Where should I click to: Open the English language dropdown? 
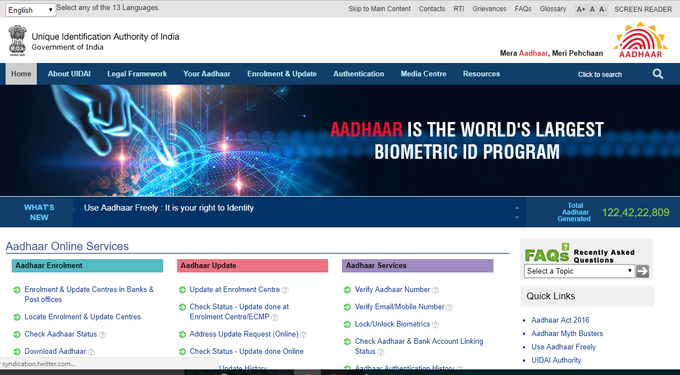click(30, 10)
